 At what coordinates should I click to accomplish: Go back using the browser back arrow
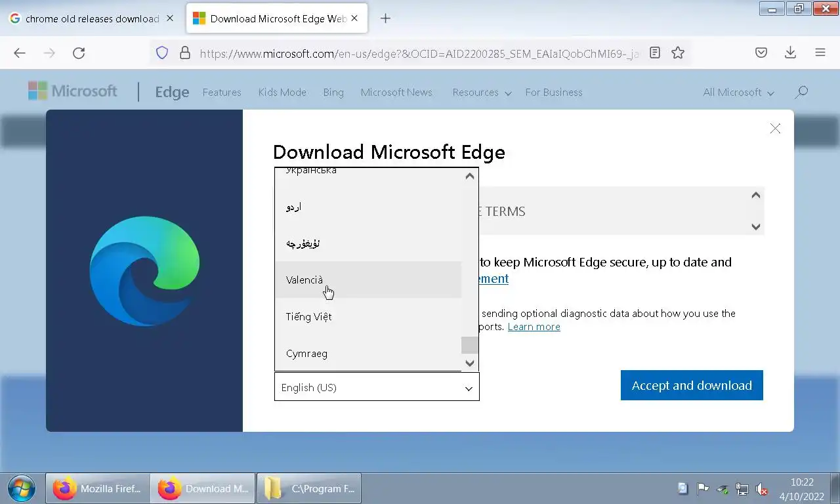click(20, 53)
